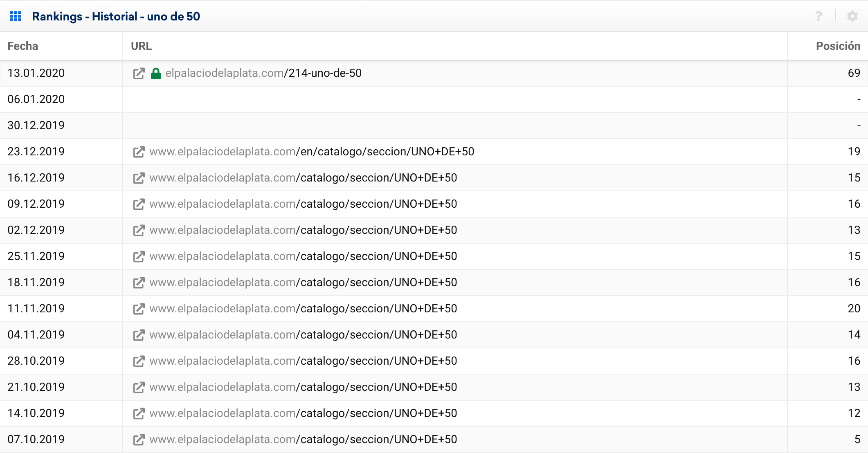
Task: Click position value 69 in first row
Action: click(x=854, y=73)
